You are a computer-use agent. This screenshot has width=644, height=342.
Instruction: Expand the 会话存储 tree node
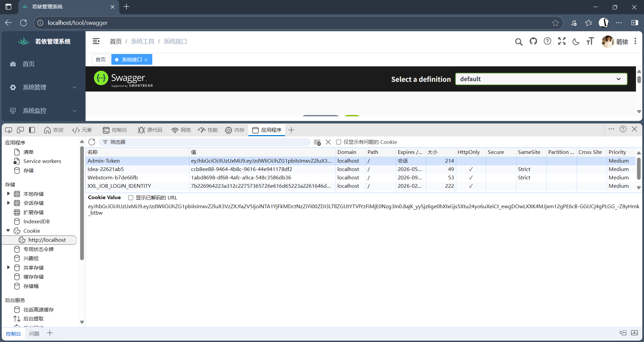(8, 203)
